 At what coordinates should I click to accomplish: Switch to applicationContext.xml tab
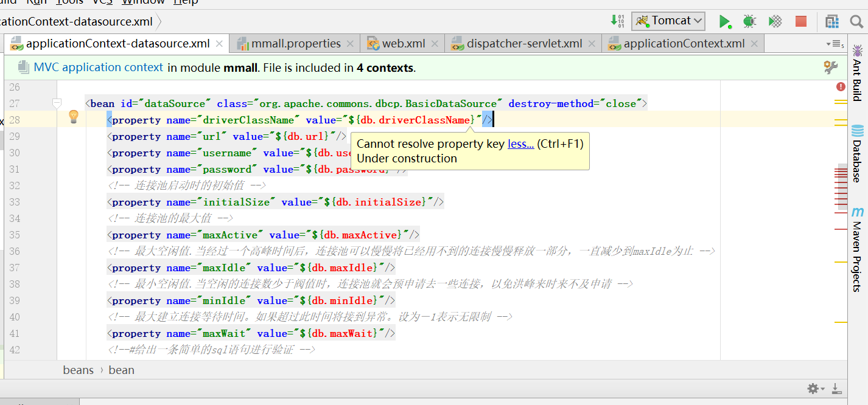tap(684, 43)
